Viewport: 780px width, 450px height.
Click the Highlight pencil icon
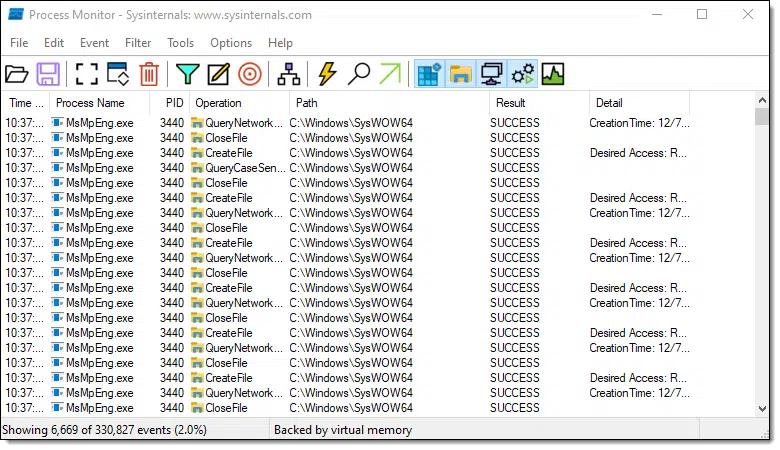(218, 73)
